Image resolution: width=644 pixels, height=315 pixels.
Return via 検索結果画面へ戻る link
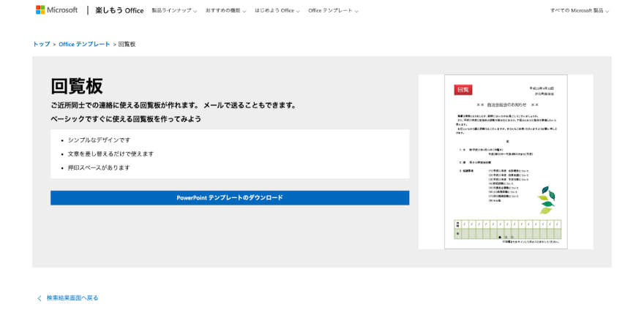tap(72, 298)
